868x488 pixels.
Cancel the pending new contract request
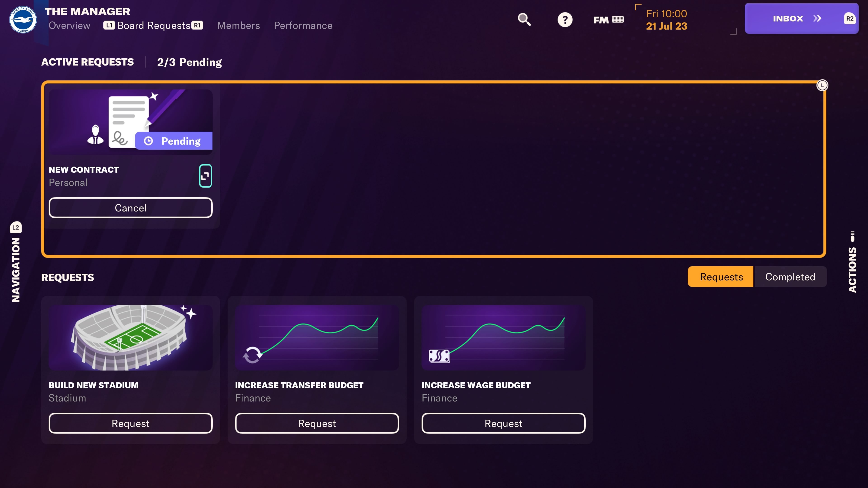(x=131, y=208)
